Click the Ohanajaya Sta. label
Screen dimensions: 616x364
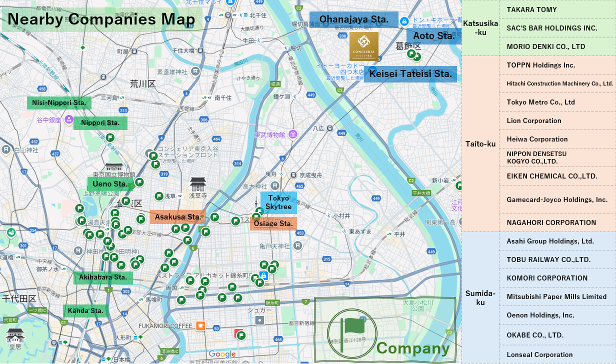[354, 19]
